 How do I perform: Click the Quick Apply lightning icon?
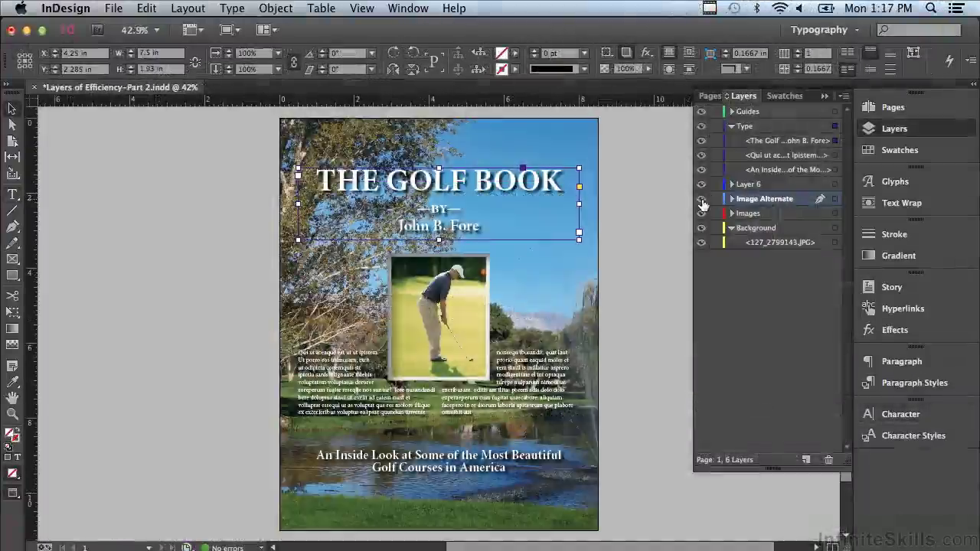click(x=949, y=60)
